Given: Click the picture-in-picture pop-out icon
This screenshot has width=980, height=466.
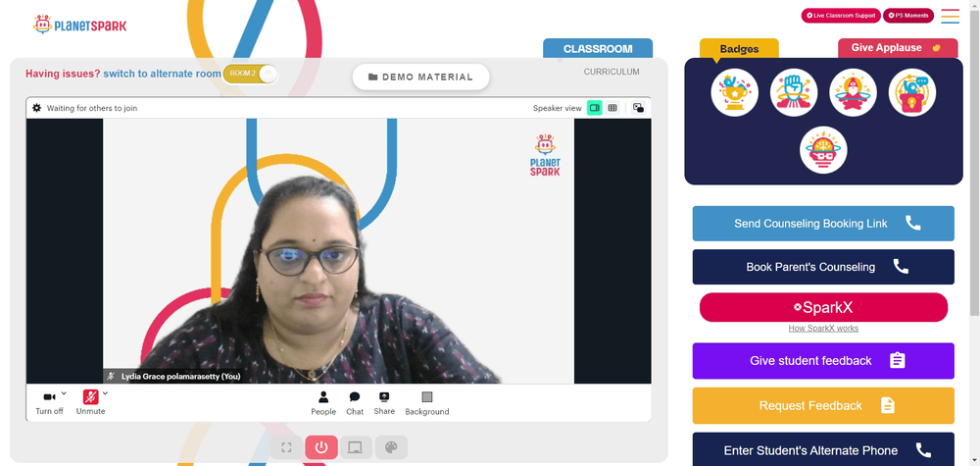Looking at the screenshot, I should pyautogui.click(x=638, y=108).
